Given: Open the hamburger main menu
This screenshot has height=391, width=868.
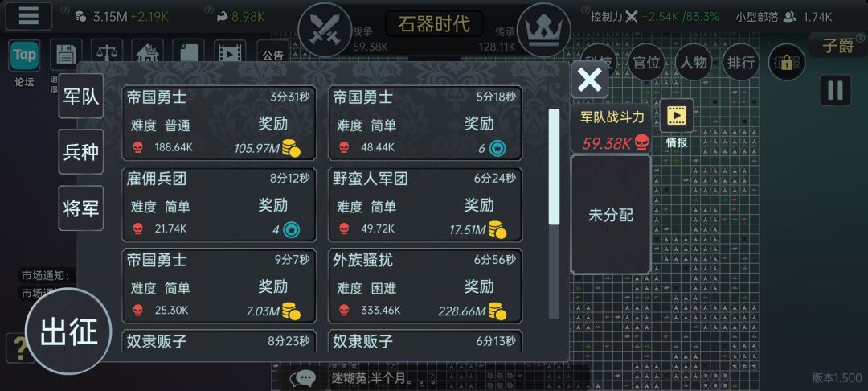Looking at the screenshot, I should click(x=28, y=16).
